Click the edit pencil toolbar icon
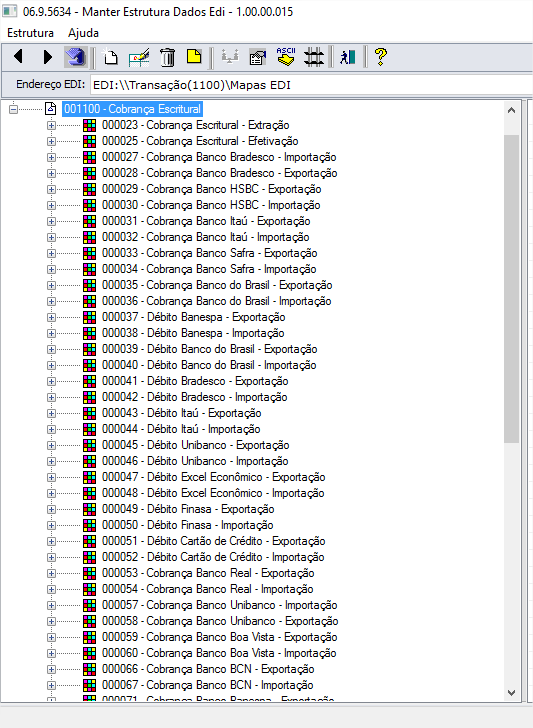533x728 pixels. coord(139,57)
